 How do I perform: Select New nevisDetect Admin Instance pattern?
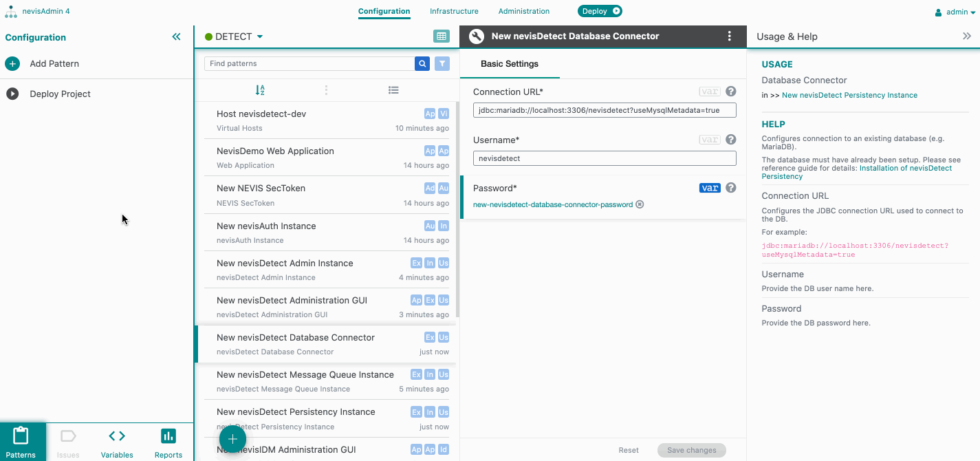coord(327,270)
